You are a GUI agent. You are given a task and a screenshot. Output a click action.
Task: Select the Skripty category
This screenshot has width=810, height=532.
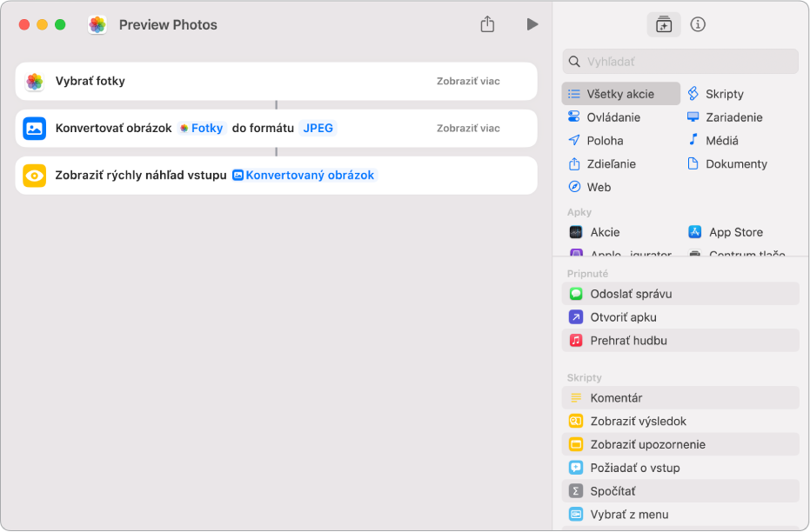pos(715,94)
